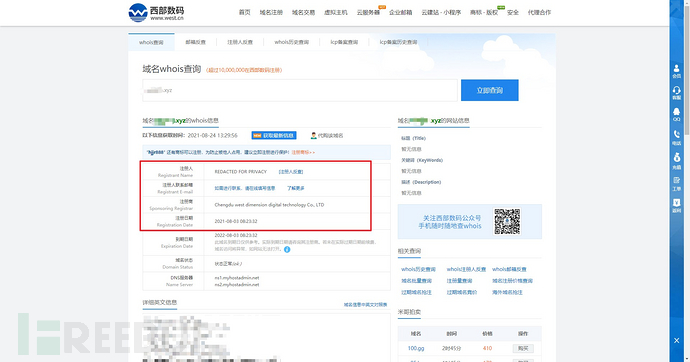Select the whois查询 tab
690x362 pixels.
[151, 42]
